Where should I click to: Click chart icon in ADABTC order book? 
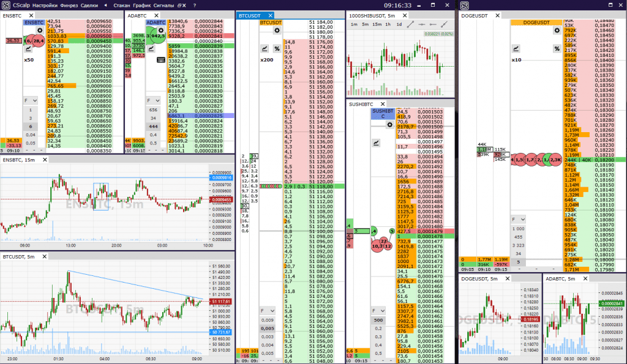(x=151, y=49)
